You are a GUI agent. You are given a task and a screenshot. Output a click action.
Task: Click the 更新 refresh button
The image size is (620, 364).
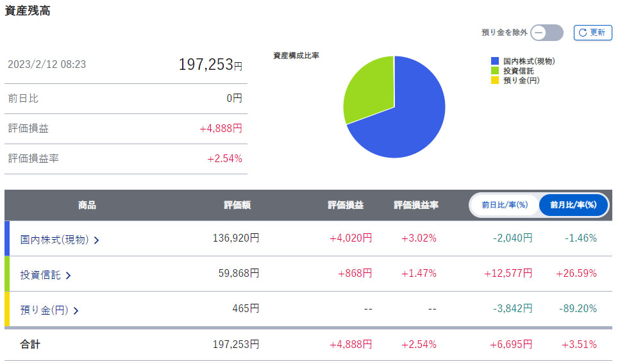[592, 33]
